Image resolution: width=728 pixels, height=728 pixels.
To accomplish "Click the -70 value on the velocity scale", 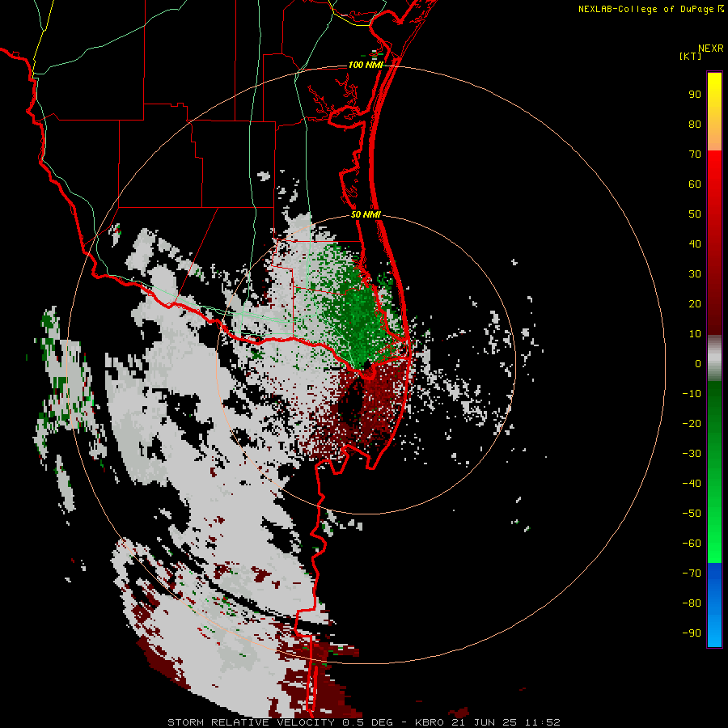I will click(x=692, y=574).
